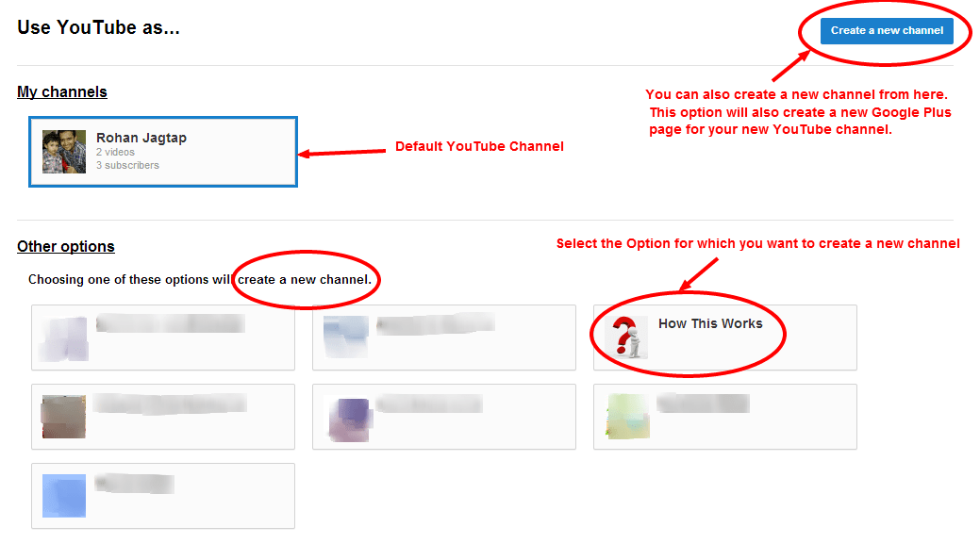The height and width of the screenshot is (560, 980).
Task: Select the blurred card with green thumbnail
Action: coord(725,417)
